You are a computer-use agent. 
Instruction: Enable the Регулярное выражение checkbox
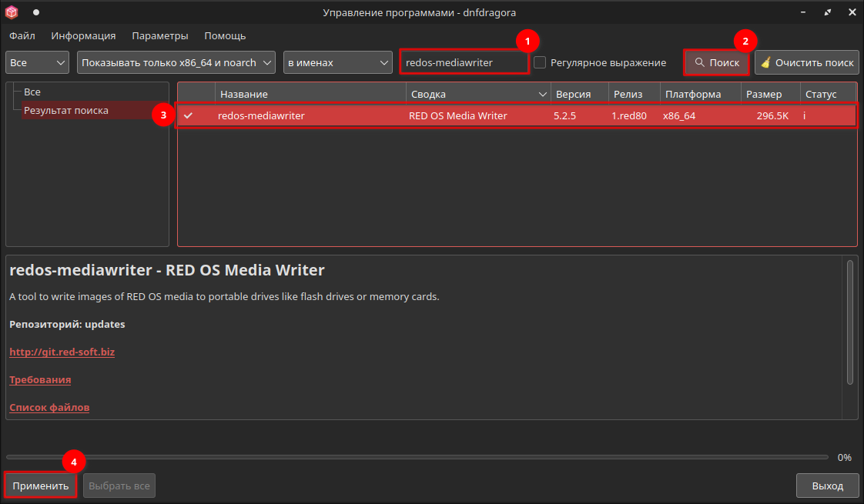[540, 62]
